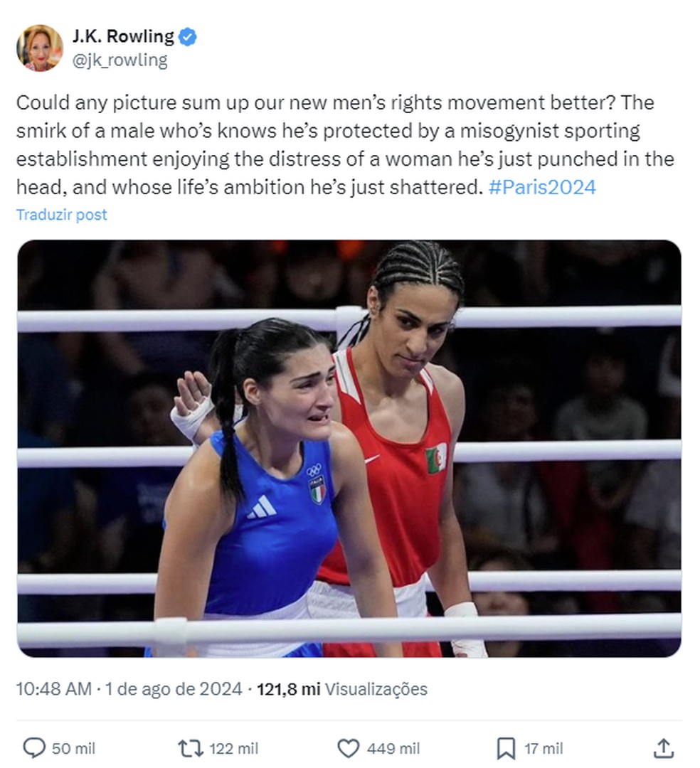Viewport: 700px width, 768px height.
Task: Enlarge the attached boxing ring photo
Action: tap(349, 448)
